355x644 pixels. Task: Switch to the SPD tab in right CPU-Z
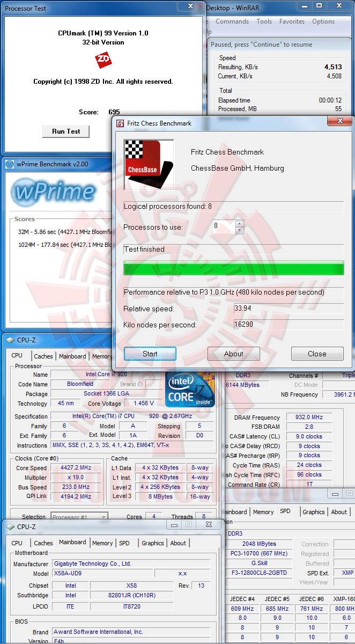click(x=285, y=511)
